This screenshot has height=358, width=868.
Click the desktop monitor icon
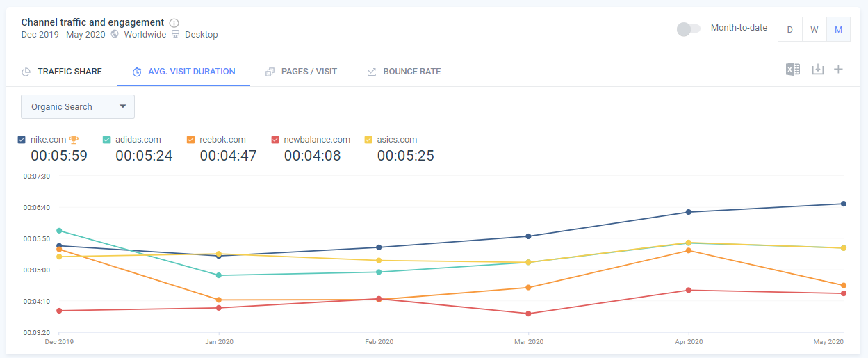click(175, 34)
